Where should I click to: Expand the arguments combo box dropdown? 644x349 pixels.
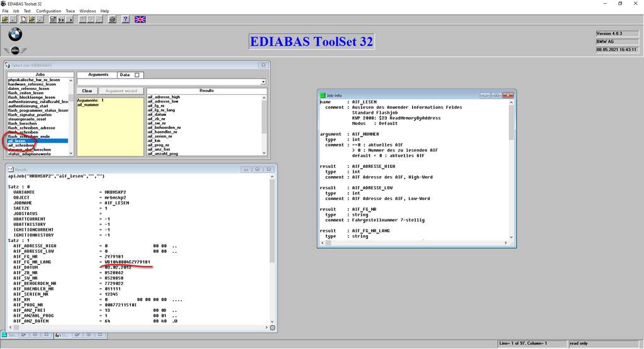tap(264, 82)
